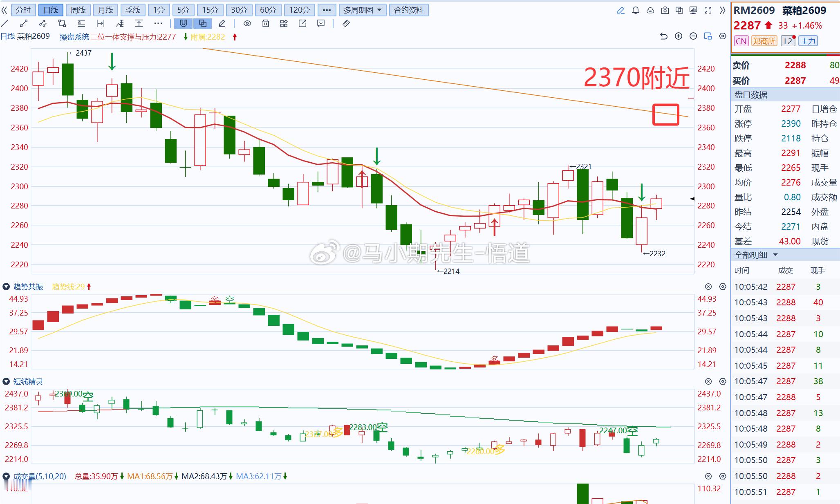Screen dimensions: 840x504
Task: Collapse the 短线精灵 indicator panel
Action: pos(6,382)
